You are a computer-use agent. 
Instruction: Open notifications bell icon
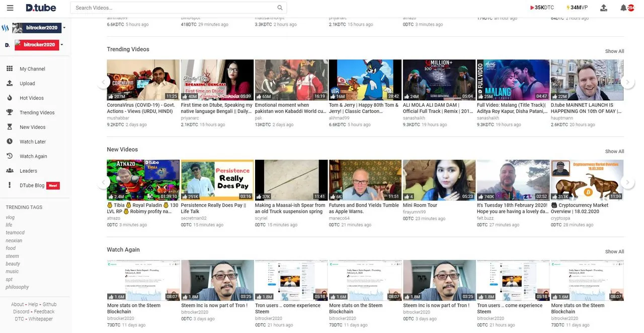tap(624, 8)
